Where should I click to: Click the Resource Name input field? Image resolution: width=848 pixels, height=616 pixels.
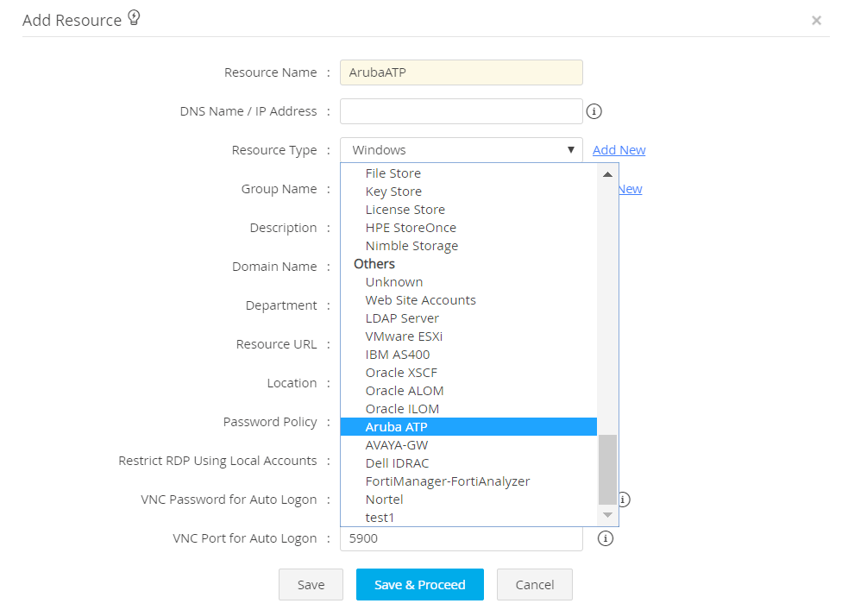click(x=461, y=72)
